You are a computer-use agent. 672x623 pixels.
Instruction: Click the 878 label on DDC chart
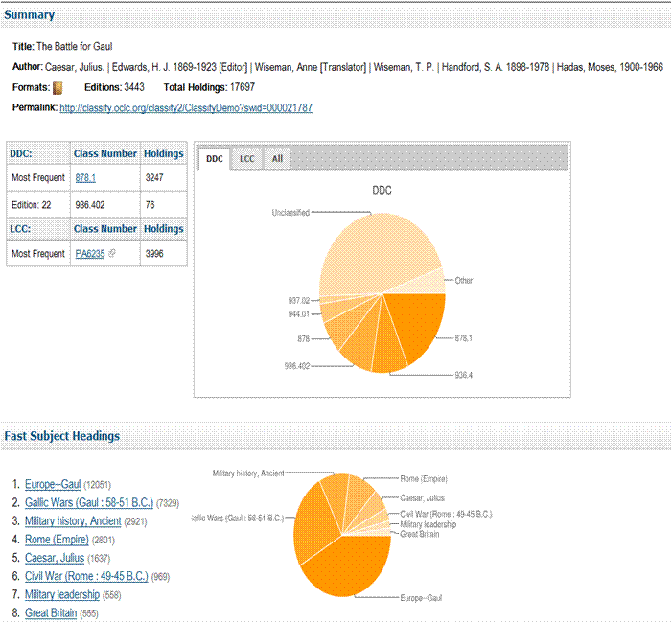(304, 339)
